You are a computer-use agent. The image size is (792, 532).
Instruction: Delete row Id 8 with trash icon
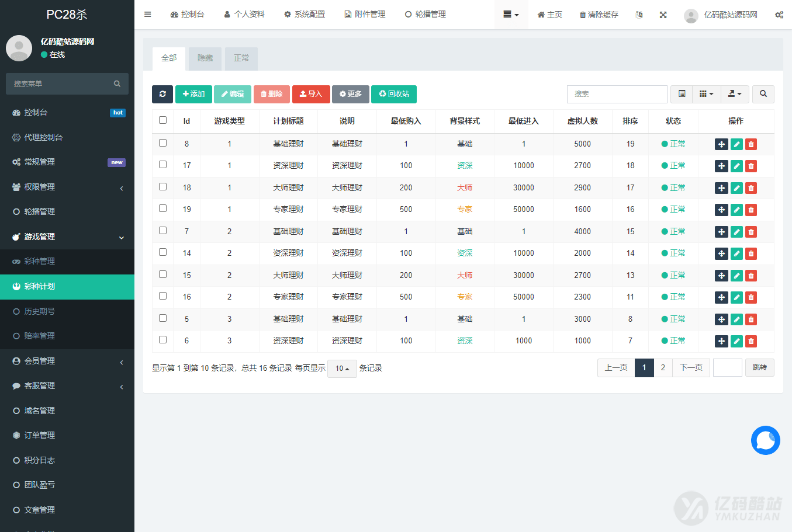tap(751, 144)
